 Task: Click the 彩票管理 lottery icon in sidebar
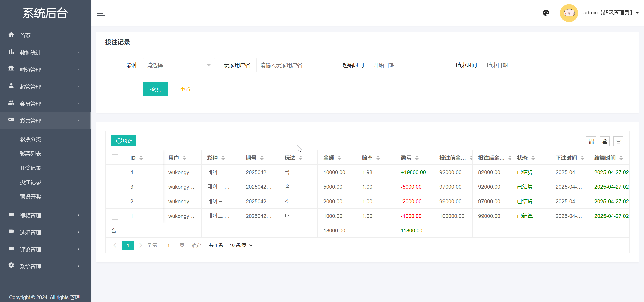click(11, 120)
